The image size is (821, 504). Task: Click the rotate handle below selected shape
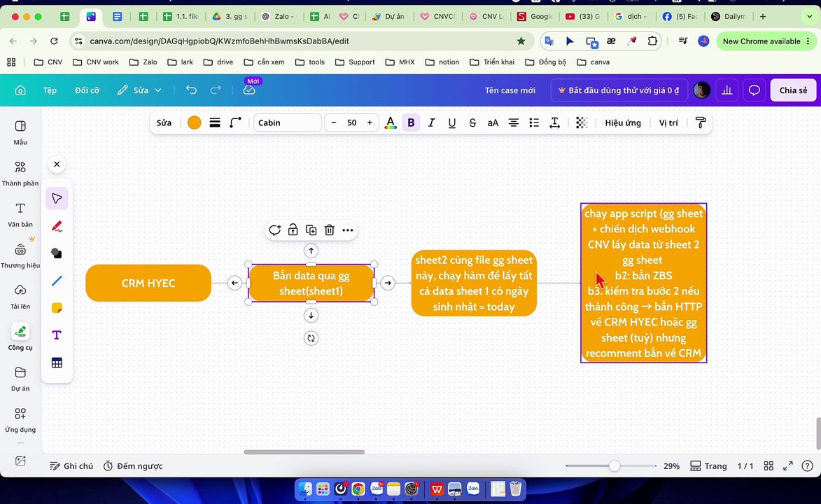coord(311,338)
